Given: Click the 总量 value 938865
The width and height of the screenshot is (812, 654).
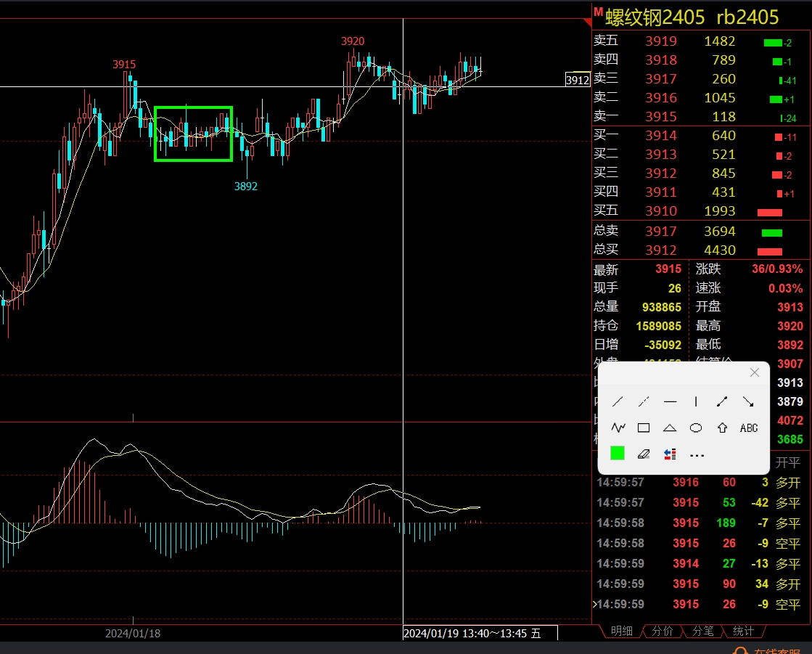Looking at the screenshot, I should coord(662,307).
